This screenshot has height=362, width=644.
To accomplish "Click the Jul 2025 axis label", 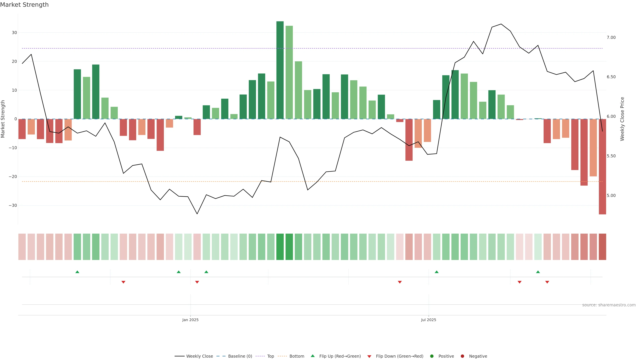I will (428, 320).
